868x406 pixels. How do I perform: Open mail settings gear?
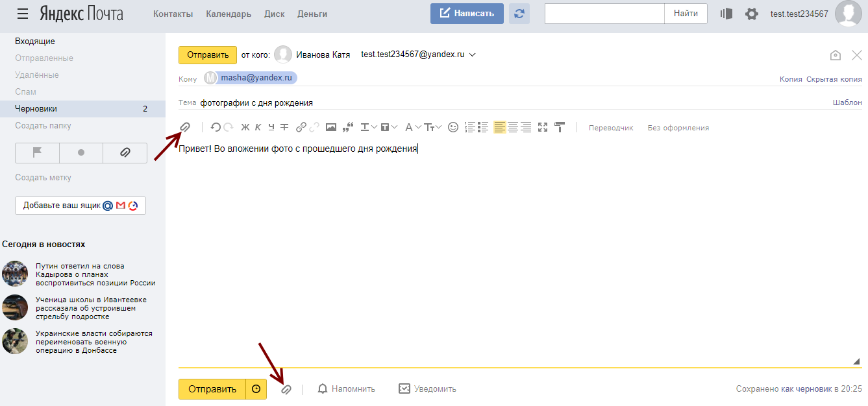751,14
